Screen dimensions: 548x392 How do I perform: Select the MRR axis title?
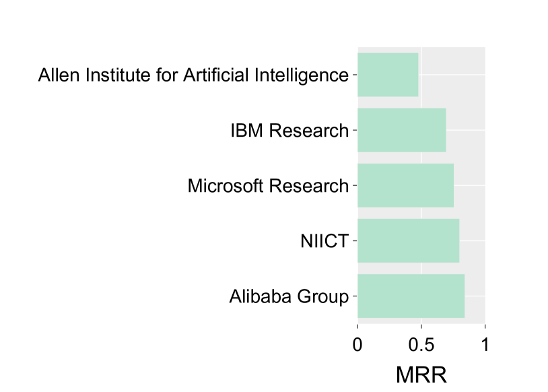click(x=421, y=374)
